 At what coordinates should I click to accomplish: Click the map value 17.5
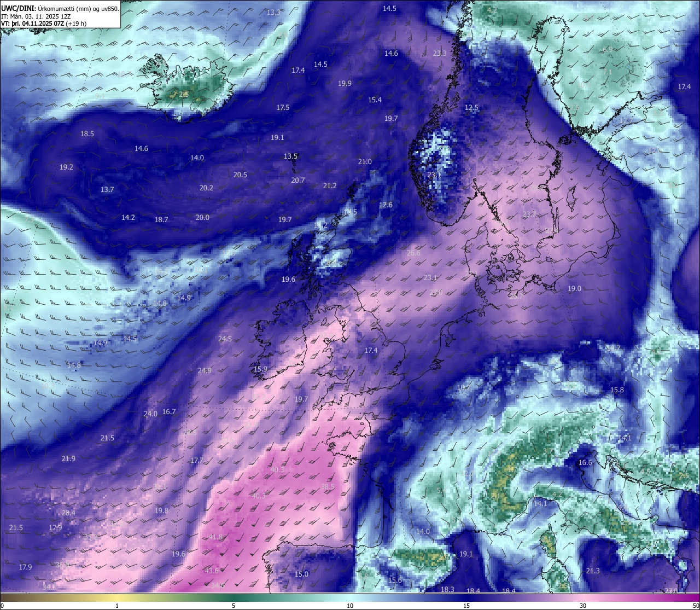point(283,108)
